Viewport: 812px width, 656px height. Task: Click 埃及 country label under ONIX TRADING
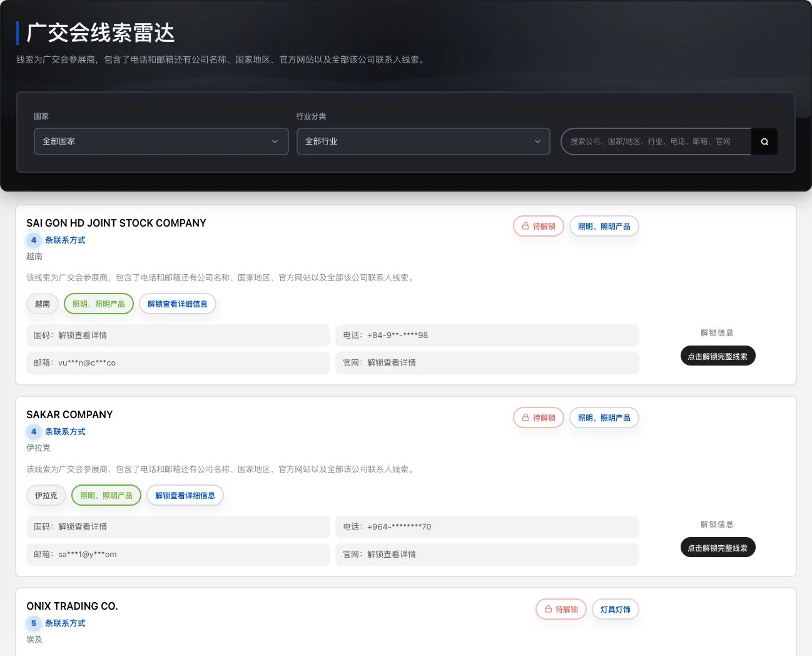tap(34, 640)
